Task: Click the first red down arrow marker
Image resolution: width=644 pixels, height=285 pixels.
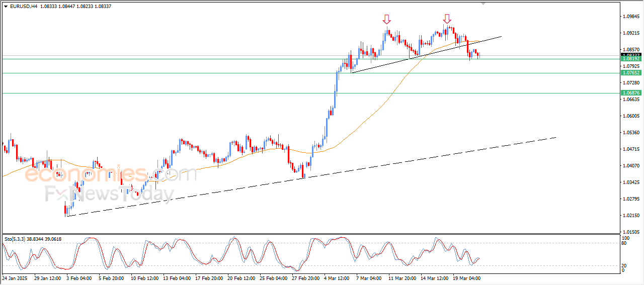Action: click(386, 20)
